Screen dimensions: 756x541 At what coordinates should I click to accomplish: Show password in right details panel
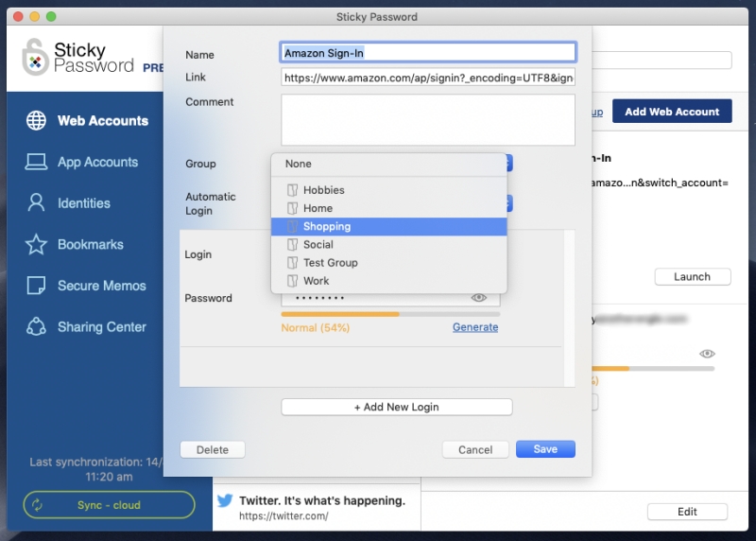[707, 354]
